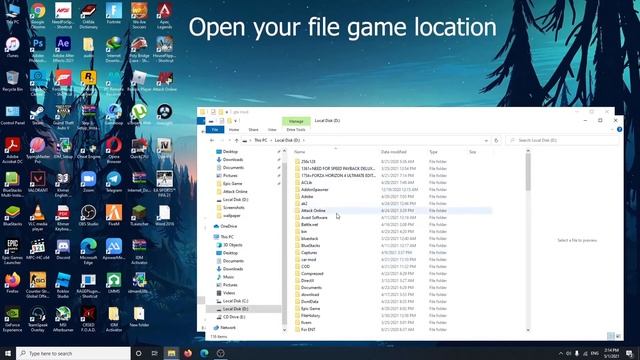
Task: Select the Recycle Bin desktop icon
Action: click(13, 81)
